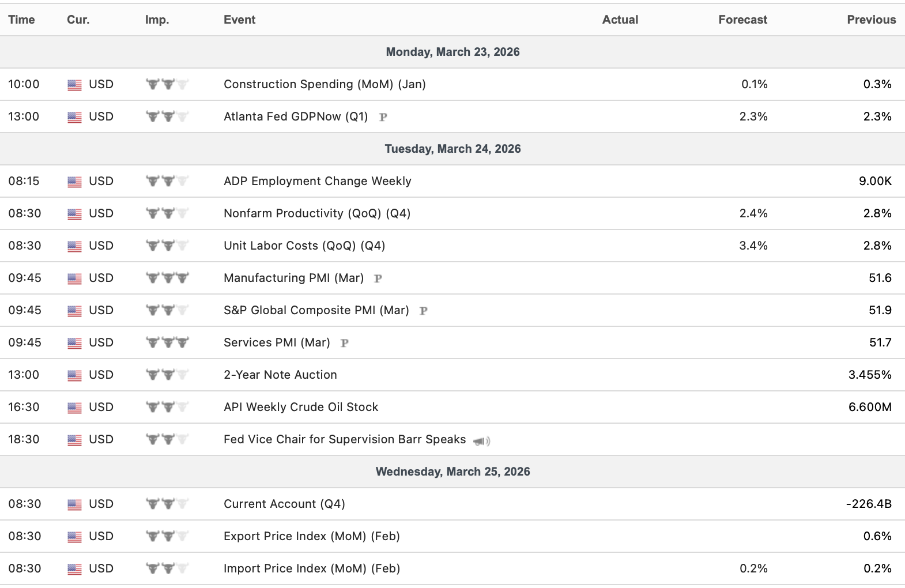Click the US flag icon beside Construction Spending

click(x=74, y=85)
